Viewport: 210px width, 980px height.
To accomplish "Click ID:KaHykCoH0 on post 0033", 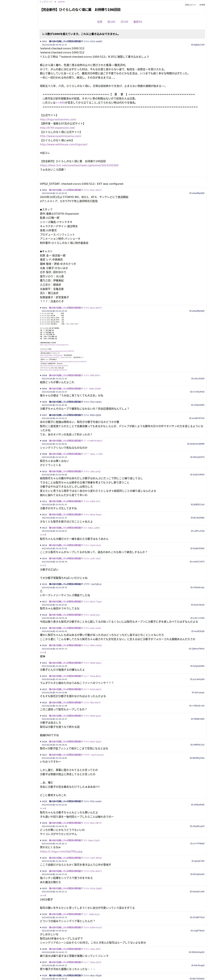I will [x=197, y=892].
